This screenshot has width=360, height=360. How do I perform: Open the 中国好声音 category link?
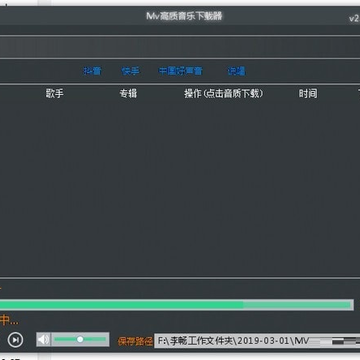pyautogui.click(x=180, y=71)
